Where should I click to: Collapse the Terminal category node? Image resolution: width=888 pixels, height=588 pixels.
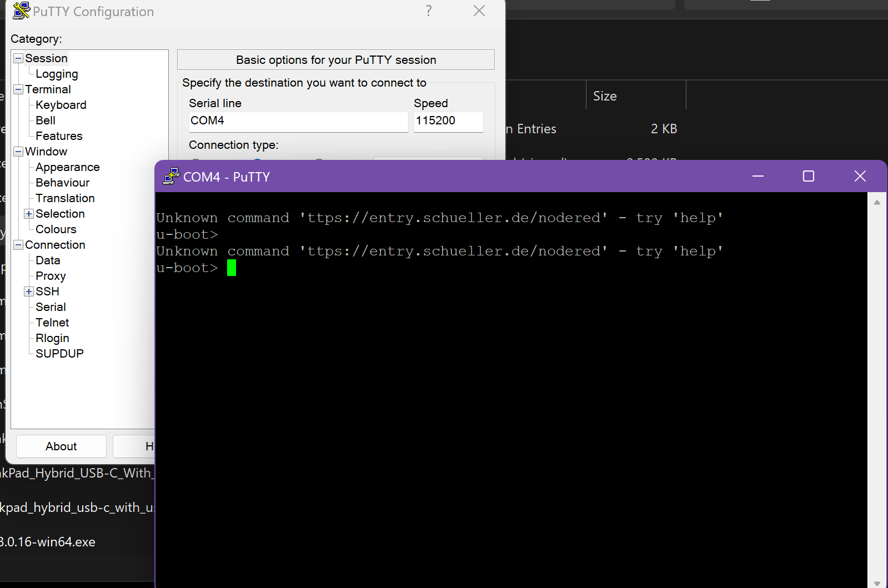point(18,89)
